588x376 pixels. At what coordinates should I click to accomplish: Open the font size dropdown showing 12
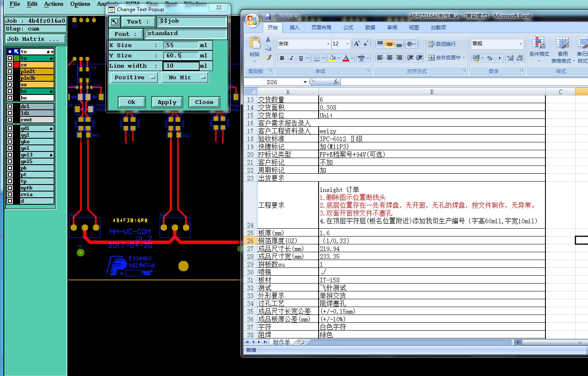pyautogui.click(x=348, y=44)
